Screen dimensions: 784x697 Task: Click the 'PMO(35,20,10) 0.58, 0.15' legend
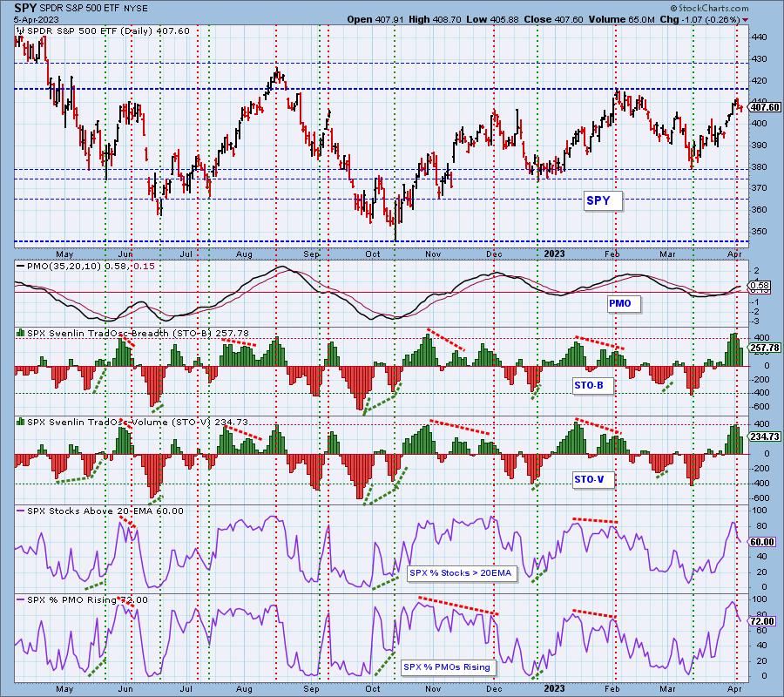91,267
